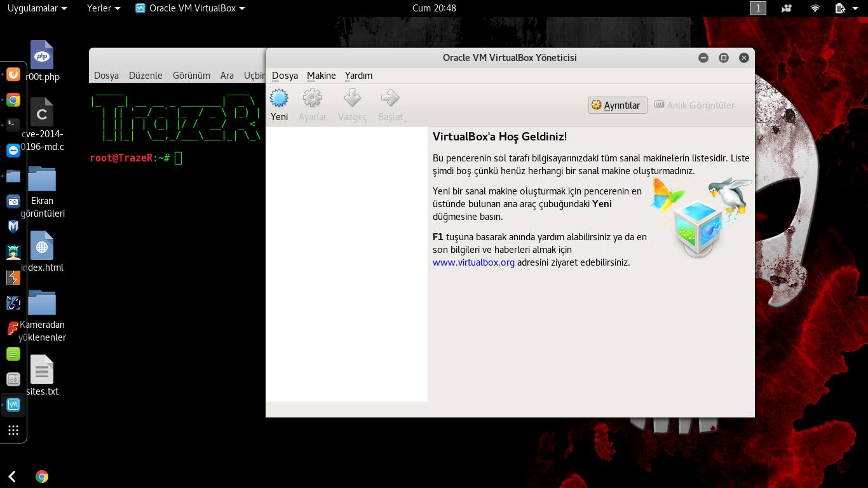The image size is (868, 488).
Task: Open the system menu dropdown arrow
Action: (x=856, y=8)
